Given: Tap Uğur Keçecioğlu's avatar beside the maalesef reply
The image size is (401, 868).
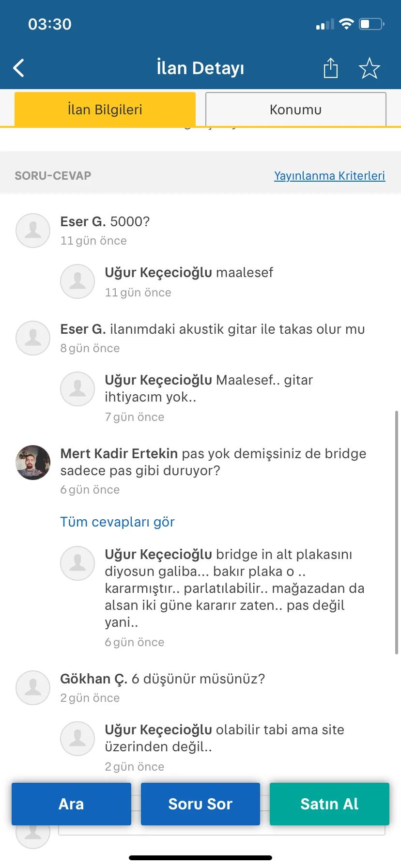Looking at the screenshot, I should point(77,281).
